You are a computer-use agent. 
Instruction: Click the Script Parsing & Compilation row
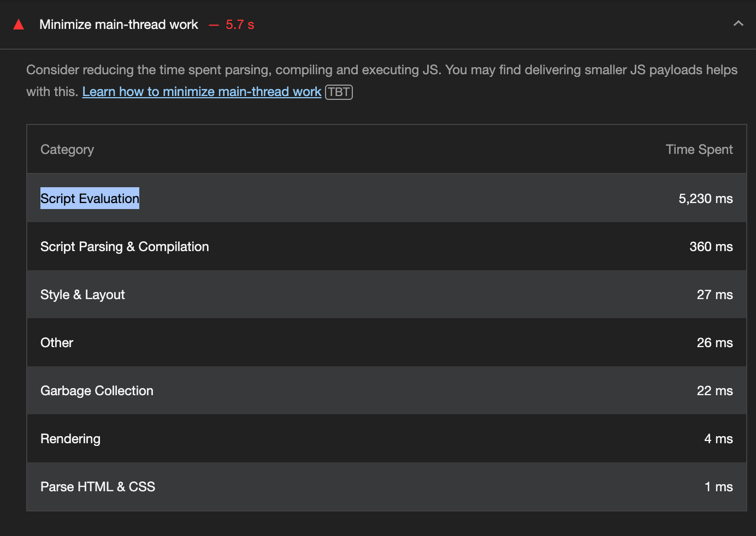point(125,247)
